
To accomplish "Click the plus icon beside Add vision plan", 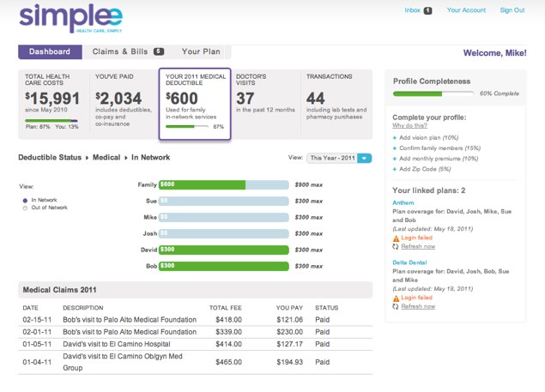I will (x=395, y=137).
